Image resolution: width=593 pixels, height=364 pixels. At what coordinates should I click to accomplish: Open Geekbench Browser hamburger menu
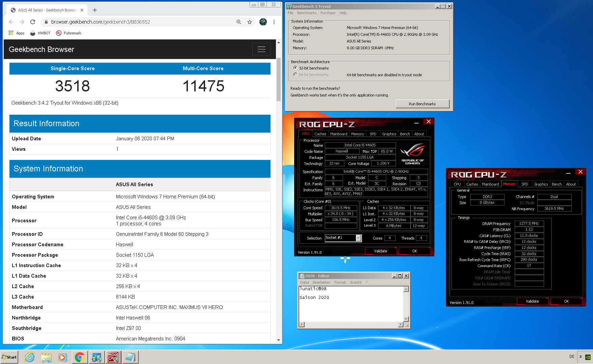(261, 49)
